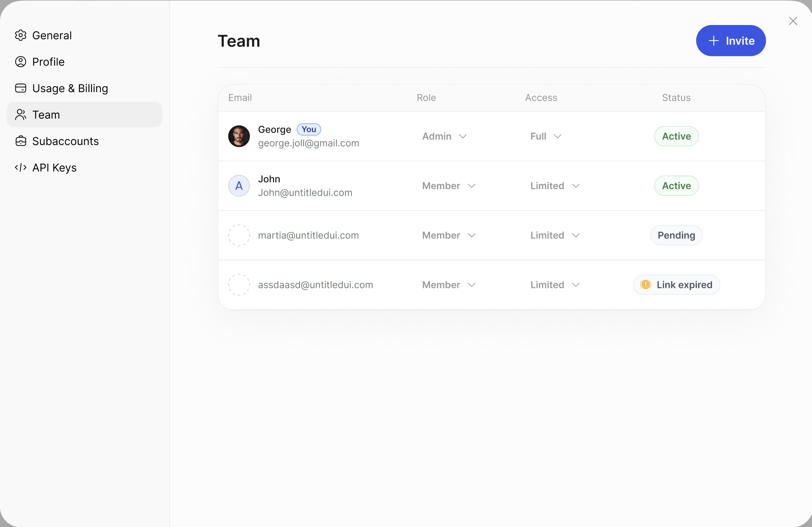Click email assdaasd@untitledui.com

pos(316,285)
